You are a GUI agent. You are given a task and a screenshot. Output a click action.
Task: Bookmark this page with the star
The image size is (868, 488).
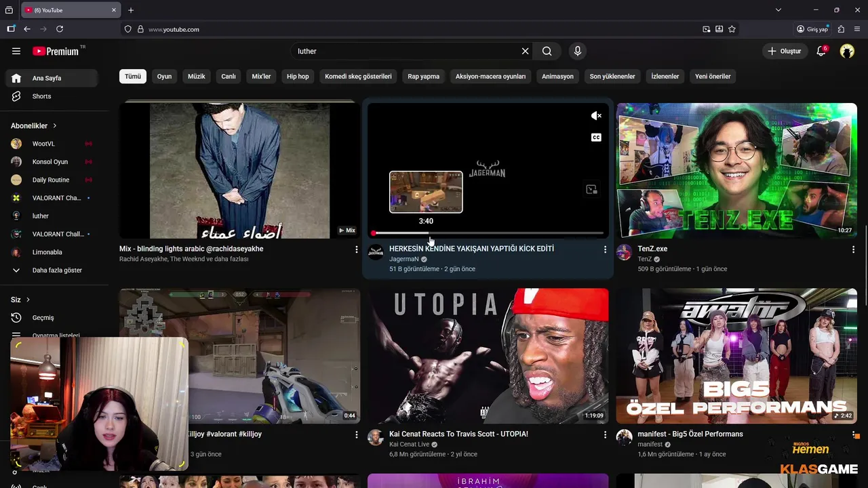[x=732, y=29]
